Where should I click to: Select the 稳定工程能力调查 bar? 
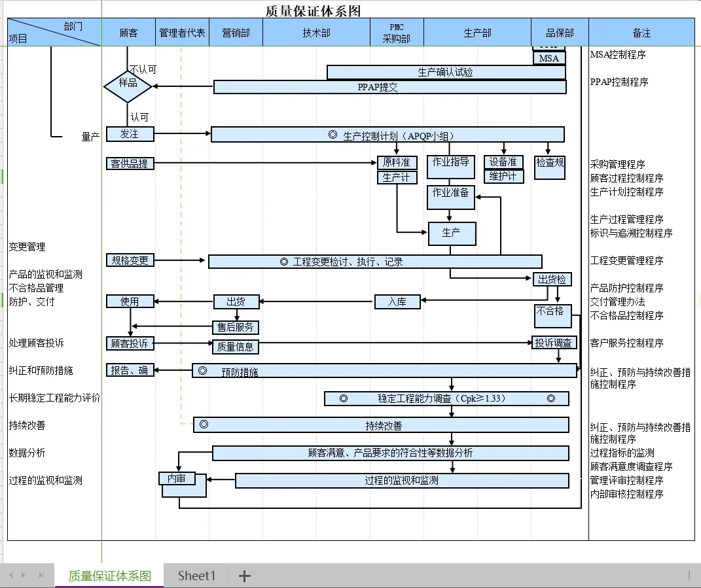(x=446, y=398)
